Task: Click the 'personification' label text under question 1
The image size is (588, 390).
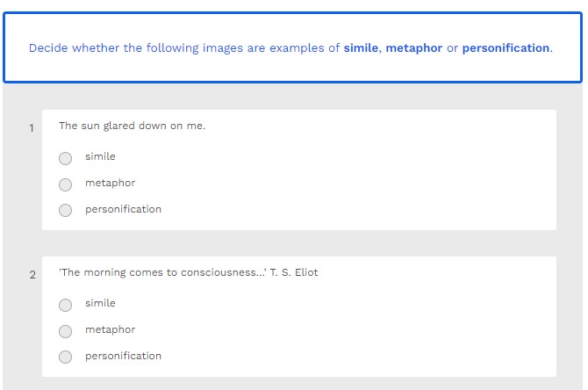Action: tap(123, 209)
